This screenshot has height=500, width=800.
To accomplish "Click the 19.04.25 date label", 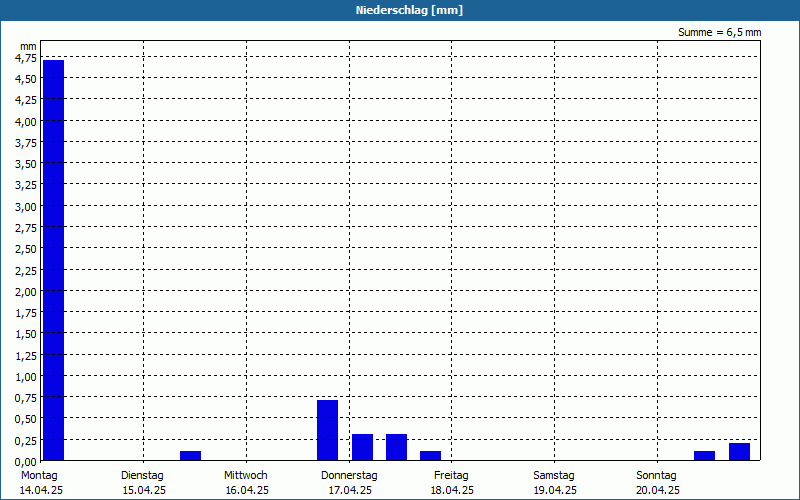I will click(x=555, y=491).
